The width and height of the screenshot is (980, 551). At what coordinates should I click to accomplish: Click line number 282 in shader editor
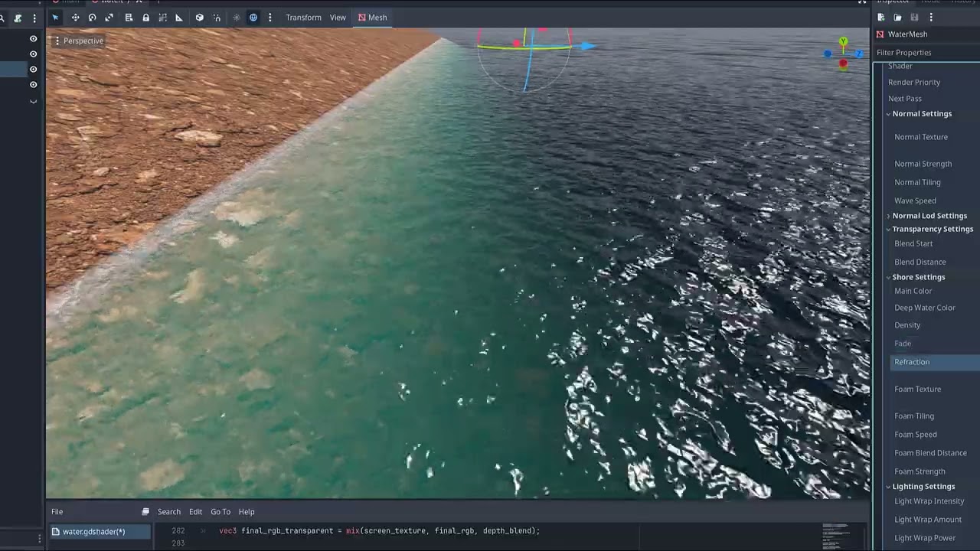178,530
